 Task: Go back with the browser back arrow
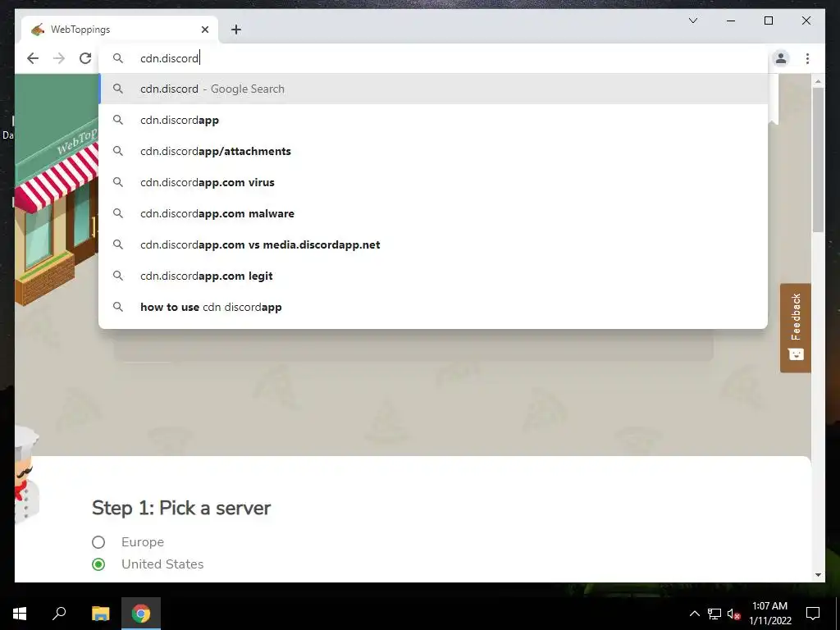(x=33, y=58)
